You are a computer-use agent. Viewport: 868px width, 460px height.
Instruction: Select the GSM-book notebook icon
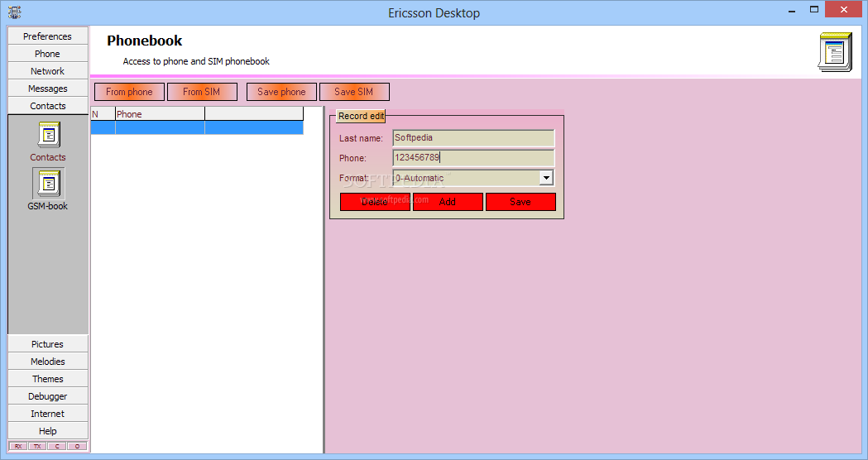click(x=49, y=183)
